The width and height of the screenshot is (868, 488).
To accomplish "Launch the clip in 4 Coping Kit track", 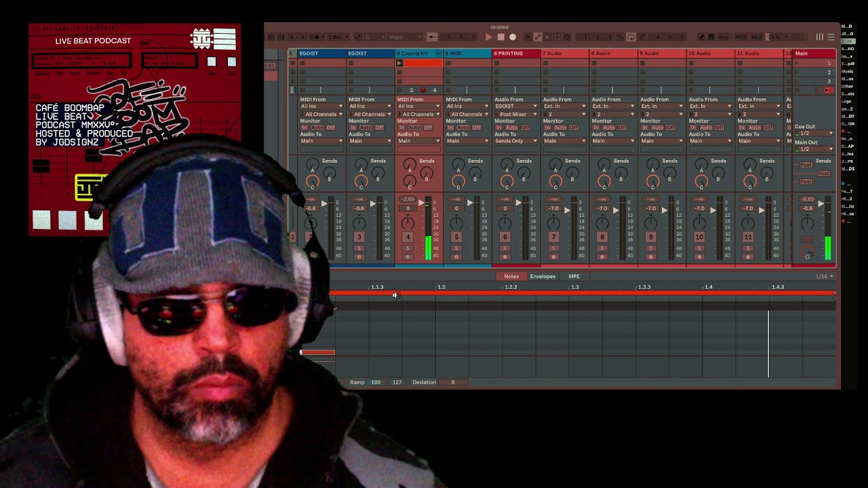I will pyautogui.click(x=399, y=63).
